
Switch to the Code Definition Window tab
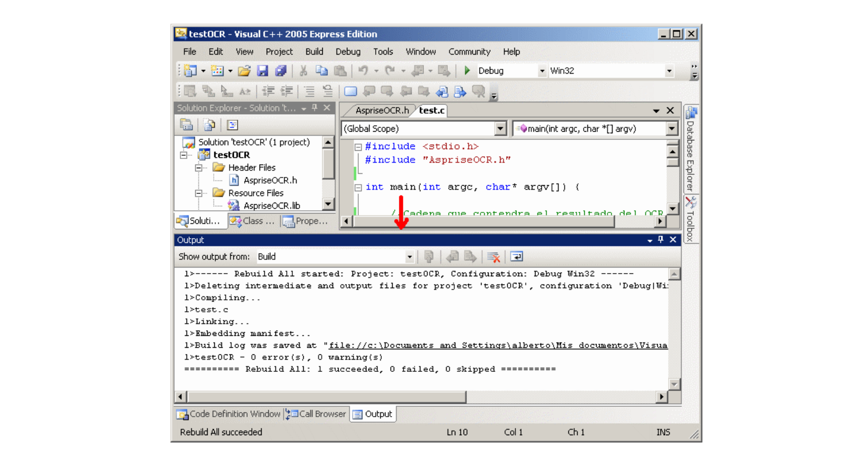229,414
